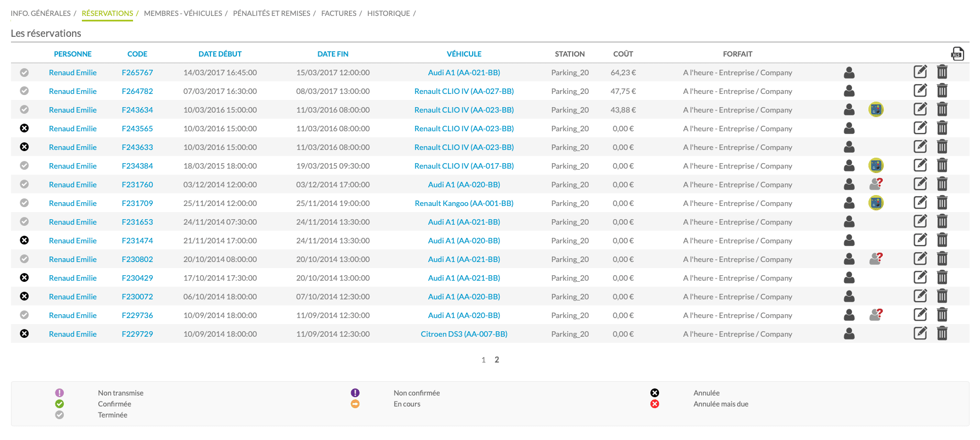Delete reservation F264782 with trash icon
This screenshot has height=440, width=980.
click(x=942, y=91)
